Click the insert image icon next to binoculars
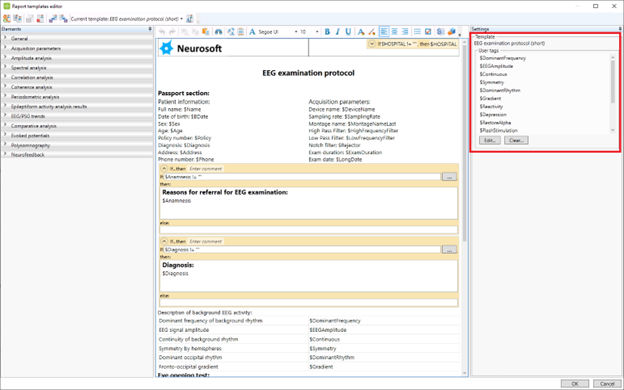 [231, 32]
